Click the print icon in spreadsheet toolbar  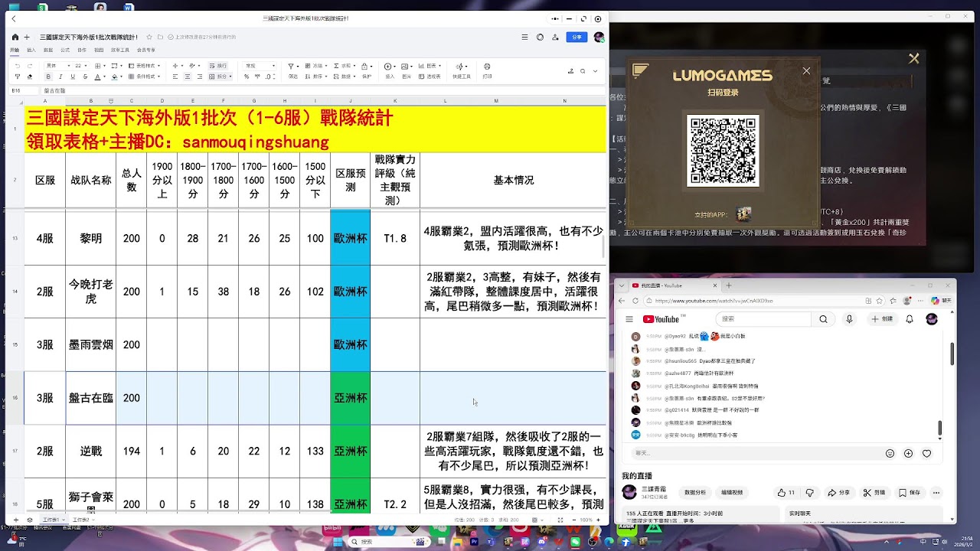click(x=487, y=67)
